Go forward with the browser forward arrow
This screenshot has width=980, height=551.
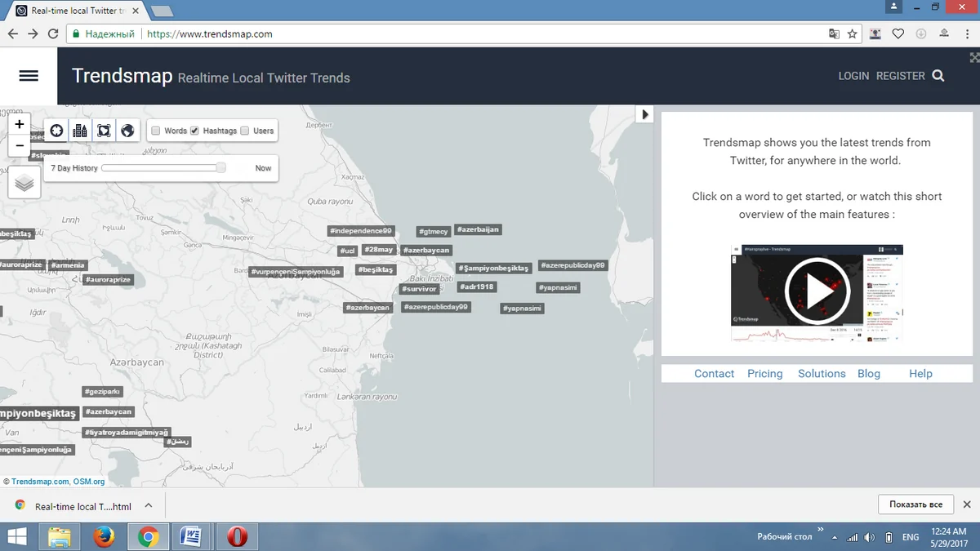(x=33, y=34)
